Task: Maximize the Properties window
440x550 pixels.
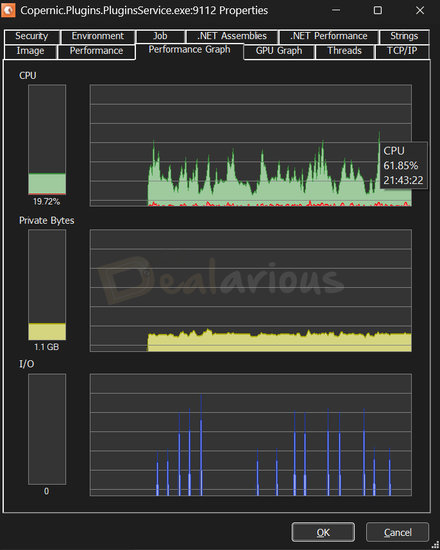Action: [x=378, y=11]
